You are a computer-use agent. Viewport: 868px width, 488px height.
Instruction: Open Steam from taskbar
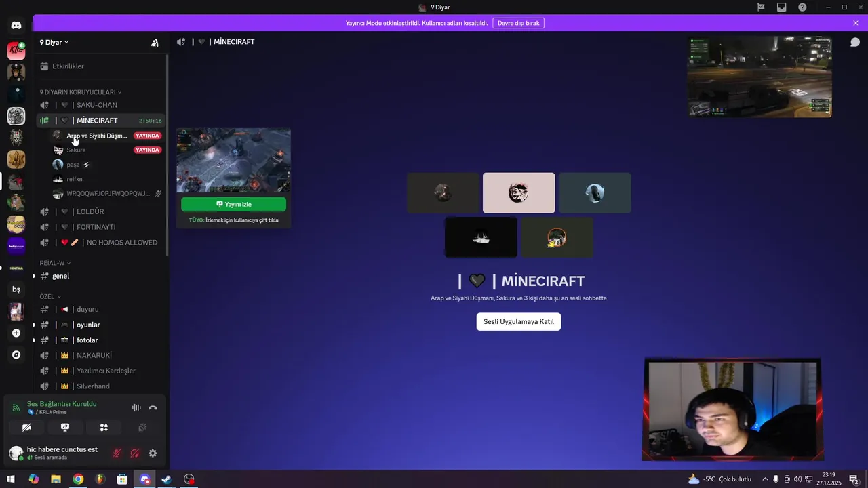(167, 479)
